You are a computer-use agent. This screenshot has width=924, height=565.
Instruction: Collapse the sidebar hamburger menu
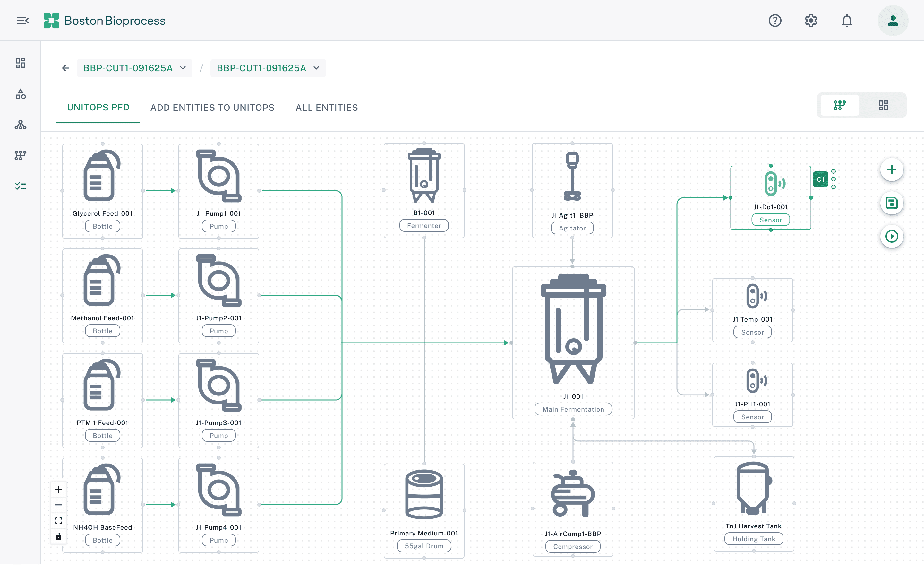(x=22, y=21)
